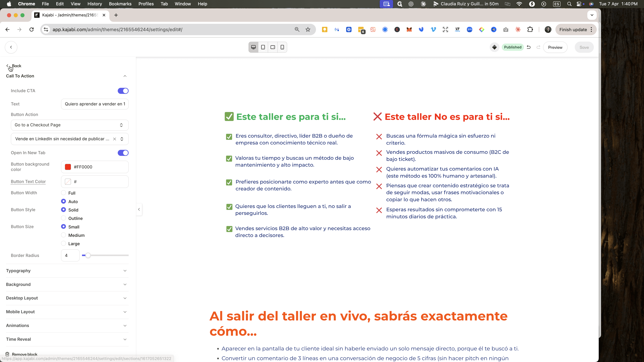644x362 pixels.
Task: Click the MetaMask fox extension icon
Action: pos(409,29)
